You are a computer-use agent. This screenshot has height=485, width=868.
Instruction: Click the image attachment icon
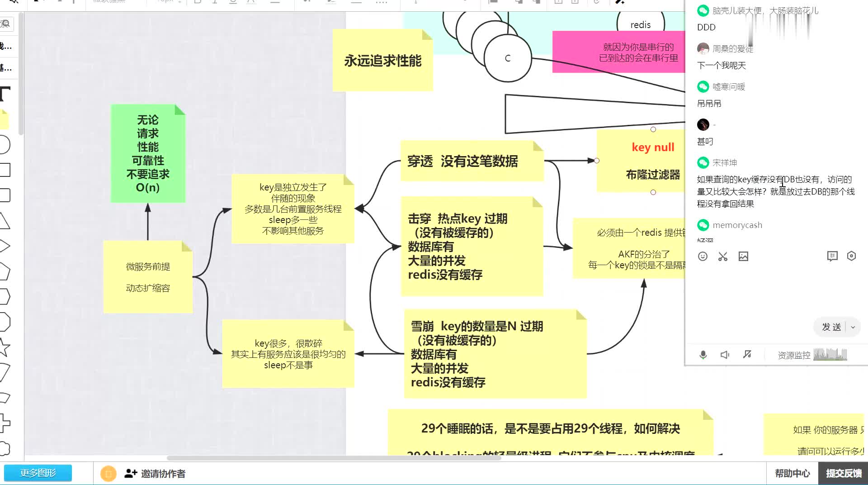[743, 257]
